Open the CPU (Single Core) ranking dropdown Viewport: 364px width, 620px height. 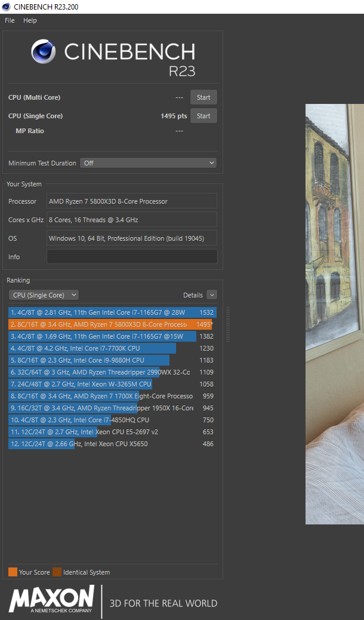tap(44, 295)
